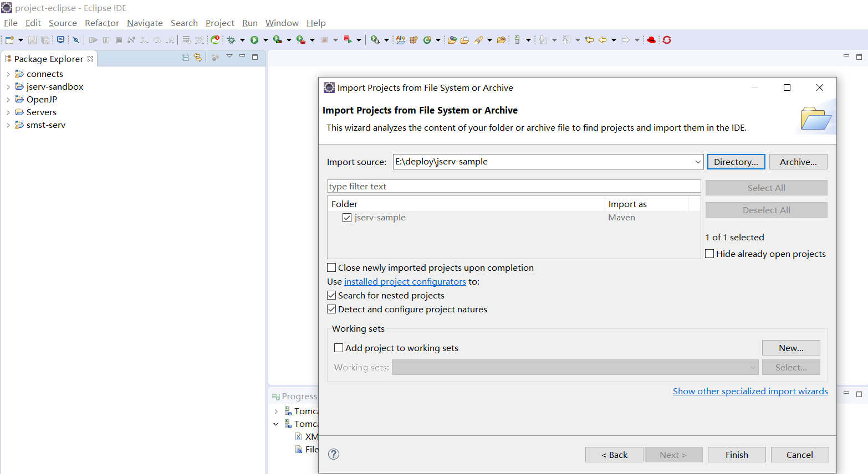Open Package Explorer View Menu triangle

229,56
